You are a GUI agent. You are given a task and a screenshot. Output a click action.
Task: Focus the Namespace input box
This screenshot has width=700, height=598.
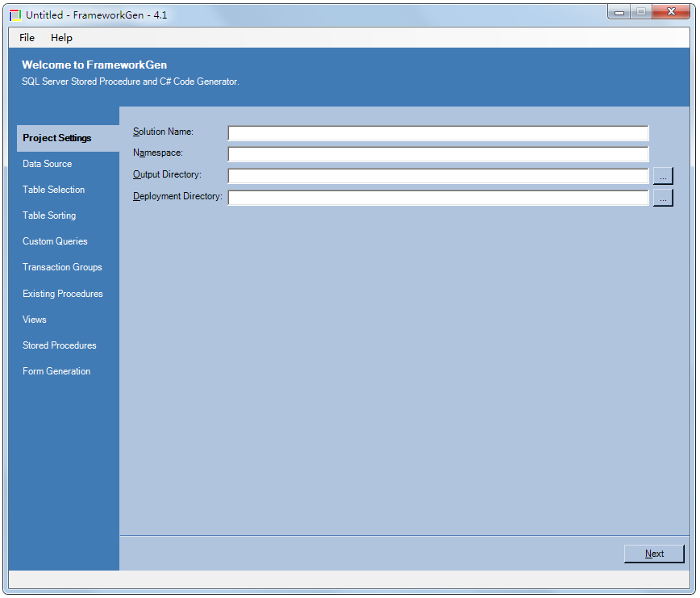point(438,154)
